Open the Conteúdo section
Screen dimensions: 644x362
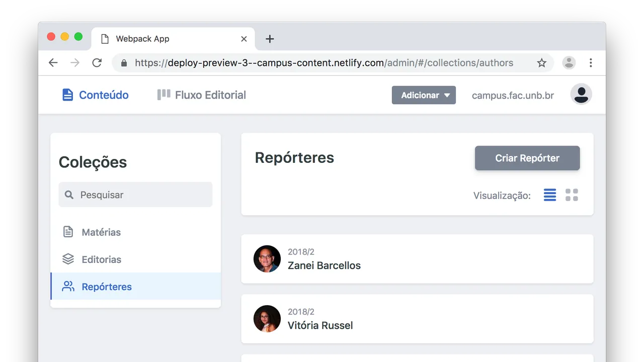[95, 95]
